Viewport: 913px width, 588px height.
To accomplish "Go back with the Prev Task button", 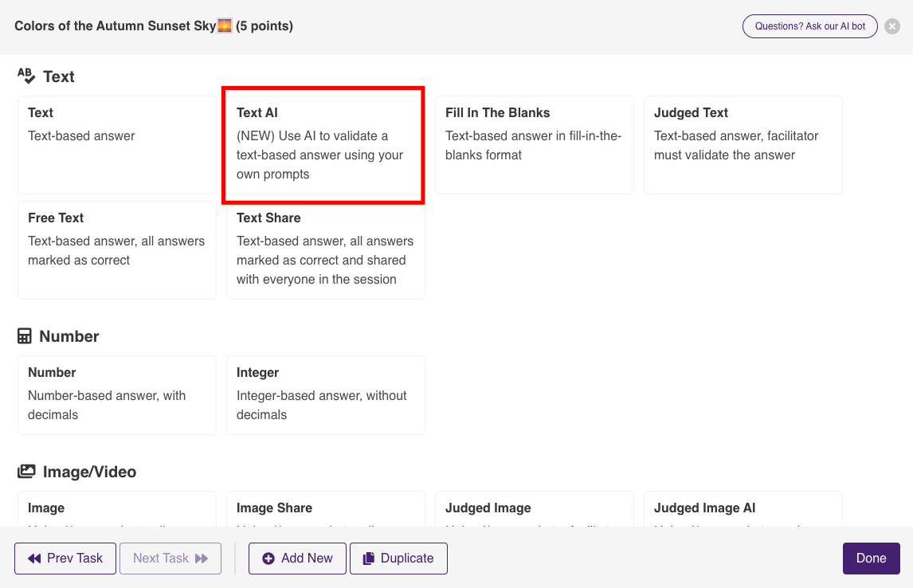I will pos(65,559).
